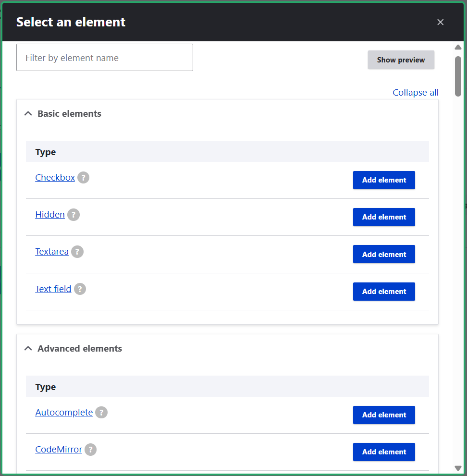Click the Show preview button

tap(401, 60)
